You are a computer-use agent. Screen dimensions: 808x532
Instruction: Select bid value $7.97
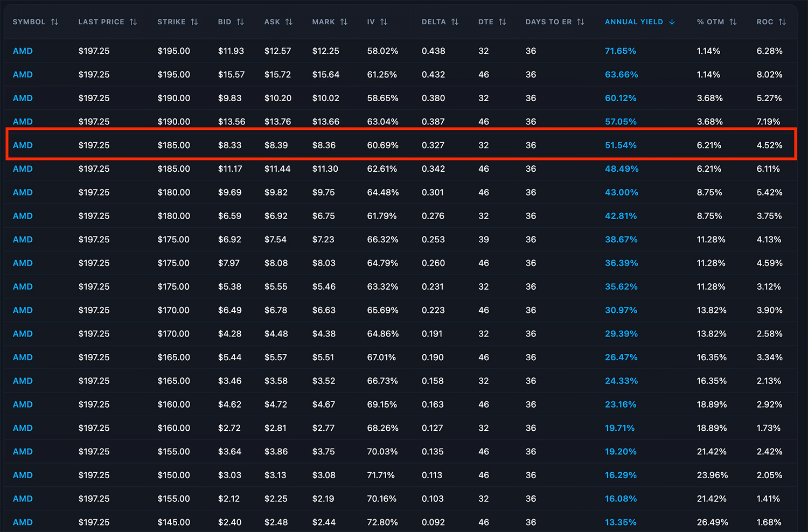pyautogui.click(x=228, y=263)
